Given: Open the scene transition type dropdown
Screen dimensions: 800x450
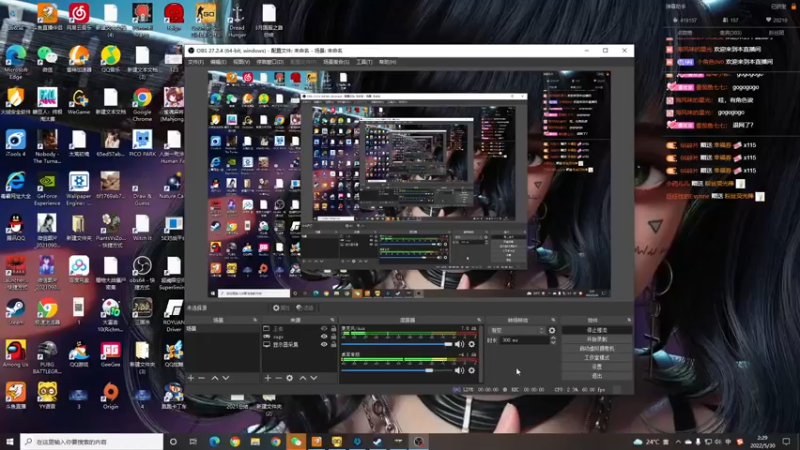Looking at the screenshot, I should 517,331.
